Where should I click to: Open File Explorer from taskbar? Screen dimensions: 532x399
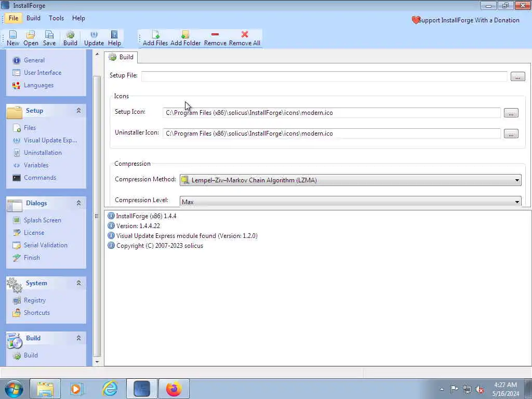pyautogui.click(x=45, y=389)
